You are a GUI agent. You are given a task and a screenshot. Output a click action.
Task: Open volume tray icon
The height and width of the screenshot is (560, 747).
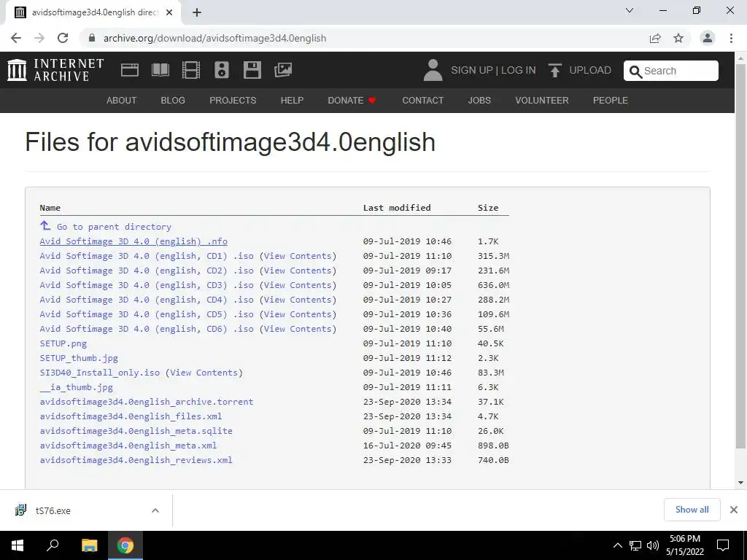[x=653, y=545]
